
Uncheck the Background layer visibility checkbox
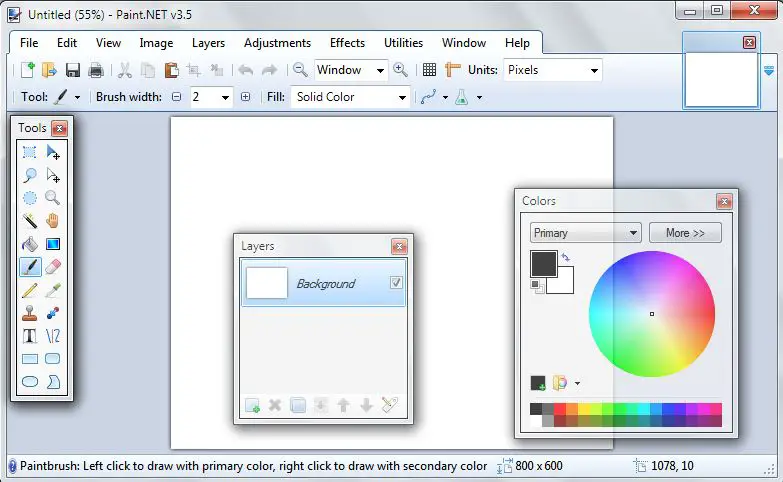pos(396,283)
